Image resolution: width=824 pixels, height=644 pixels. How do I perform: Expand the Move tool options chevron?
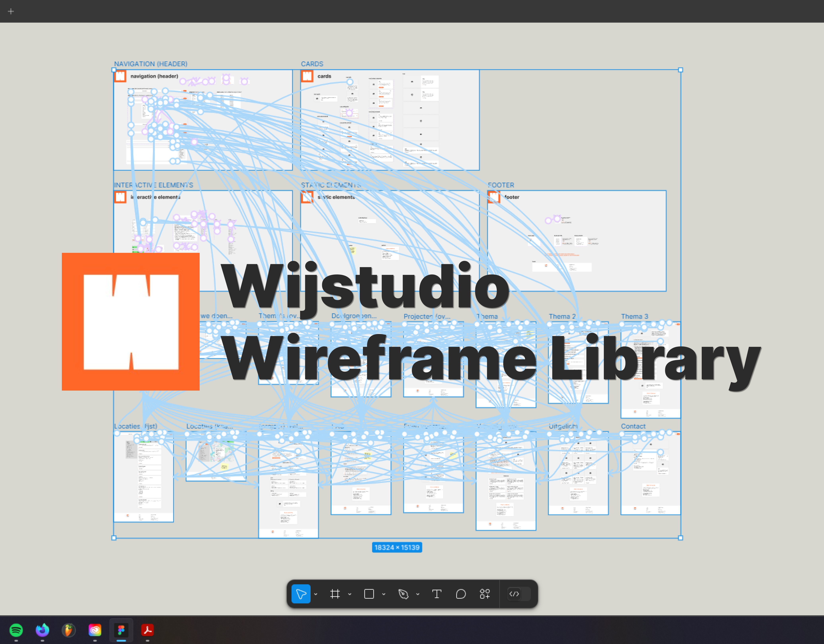pyautogui.click(x=316, y=594)
